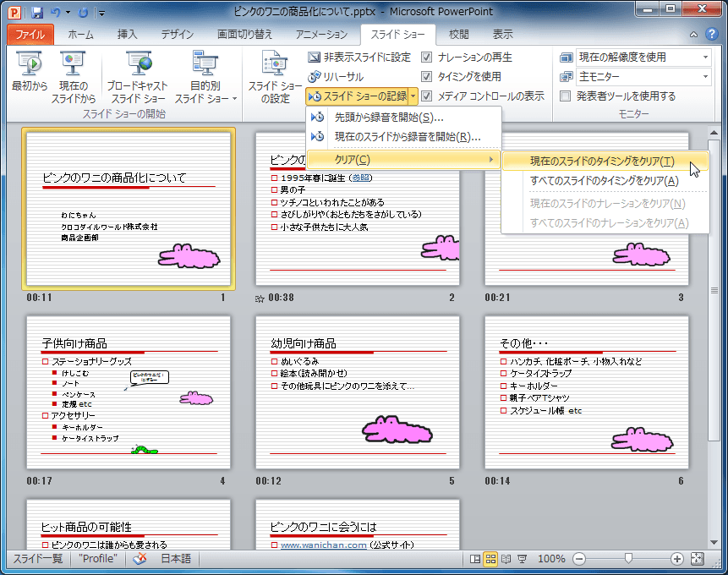Click animation star icon under slide 2
Screen dimensions: 728x575
260,298
